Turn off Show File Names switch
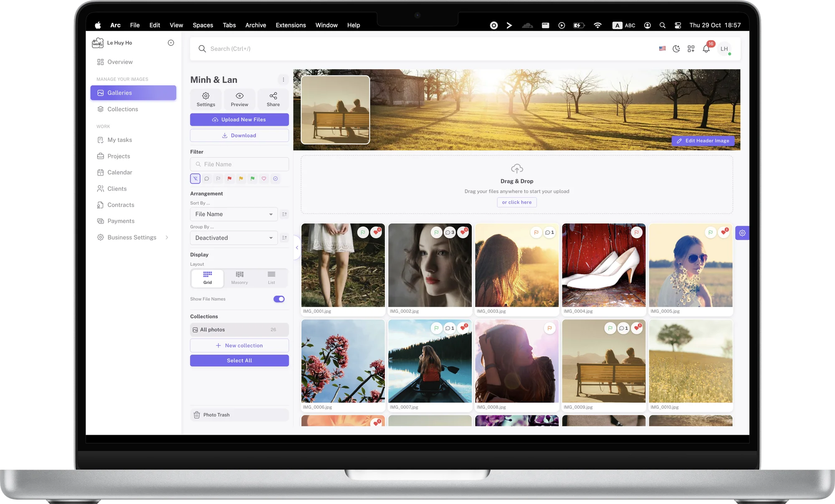 (279, 299)
